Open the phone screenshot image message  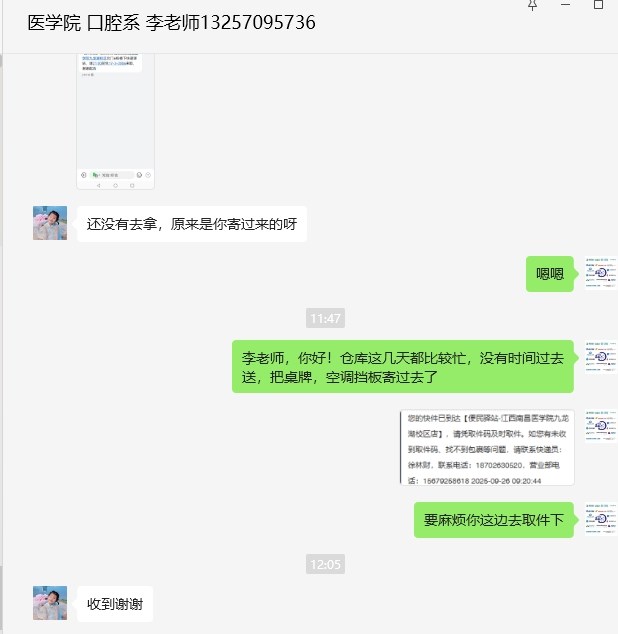pyautogui.click(x=115, y=121)
